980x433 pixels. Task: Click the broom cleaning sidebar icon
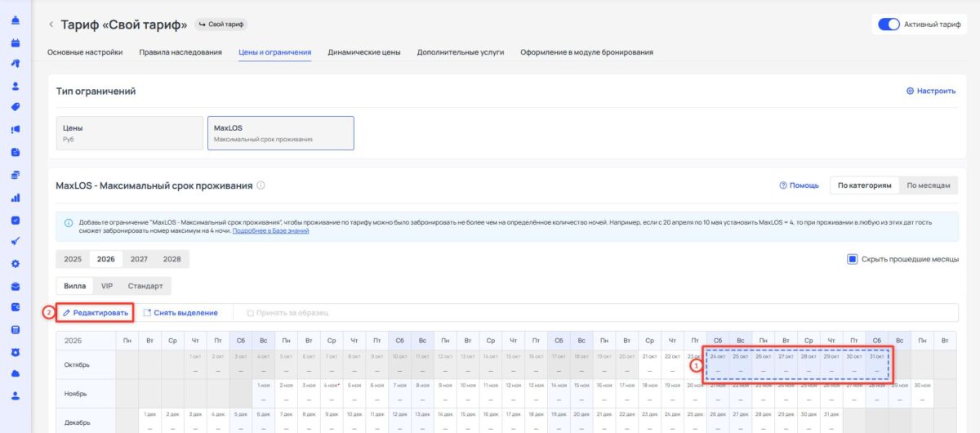[x=16, y=242]
